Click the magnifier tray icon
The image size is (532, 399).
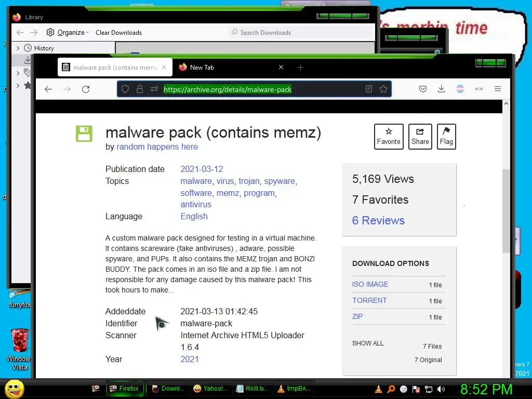[x=391, y=389]
